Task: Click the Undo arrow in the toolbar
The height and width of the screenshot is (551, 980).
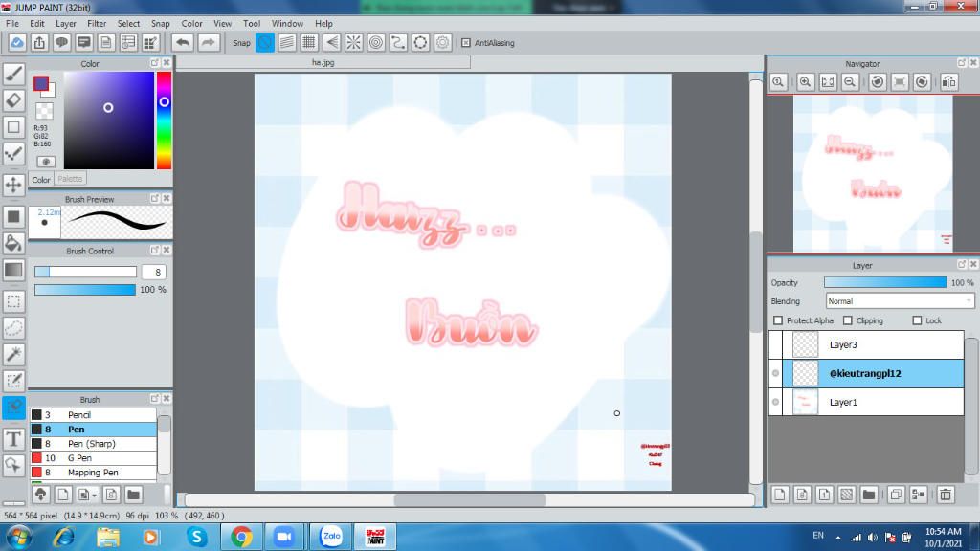Action: point(183,42)
